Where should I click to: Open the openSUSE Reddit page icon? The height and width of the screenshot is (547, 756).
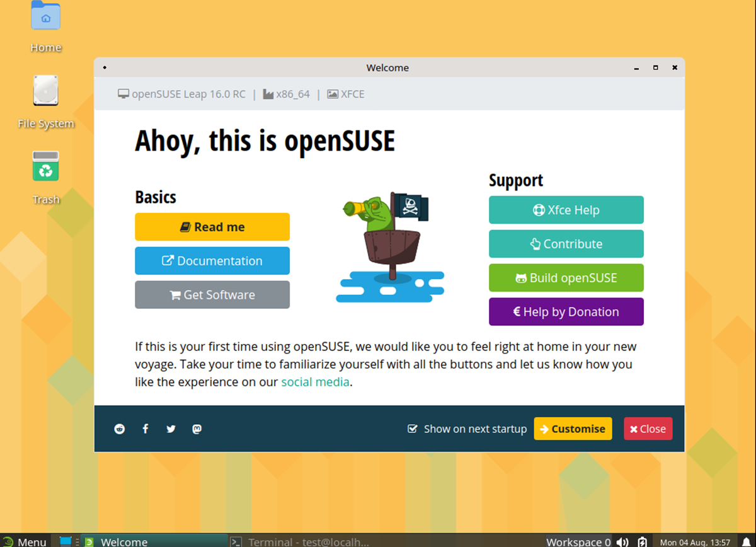pos(120,429)
